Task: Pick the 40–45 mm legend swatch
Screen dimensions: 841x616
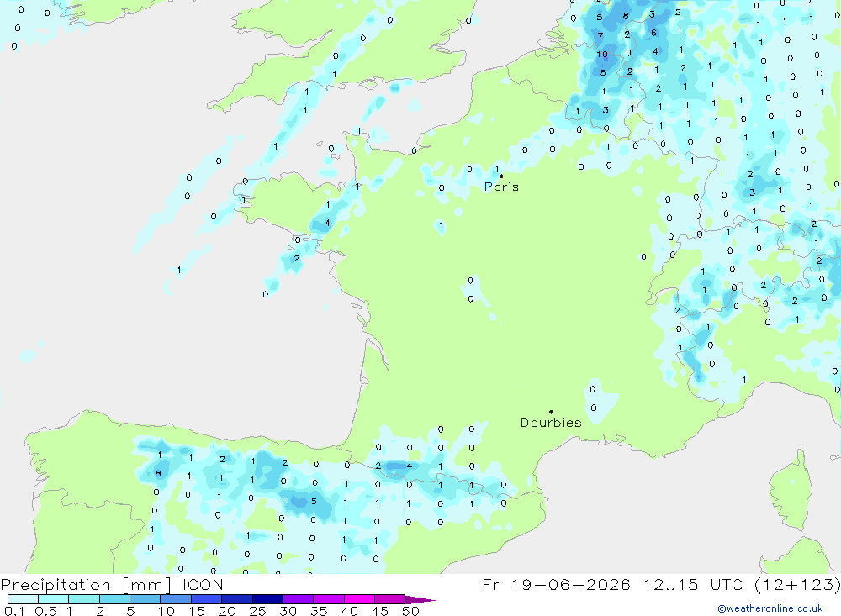Action: (359, 599)
